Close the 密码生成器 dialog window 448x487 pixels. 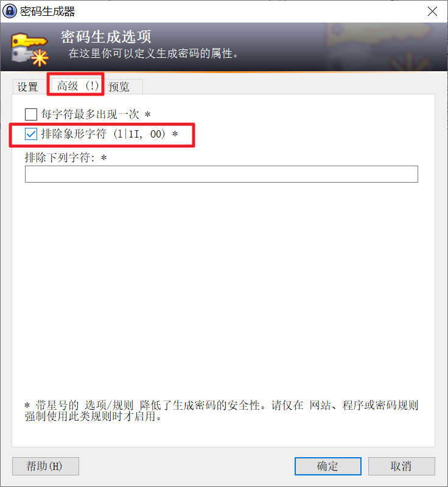(432, 12)
